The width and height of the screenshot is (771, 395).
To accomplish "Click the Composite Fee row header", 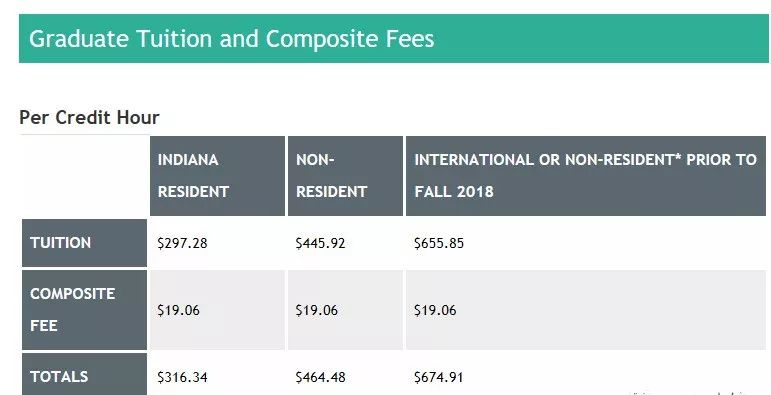I will (84, 309).
